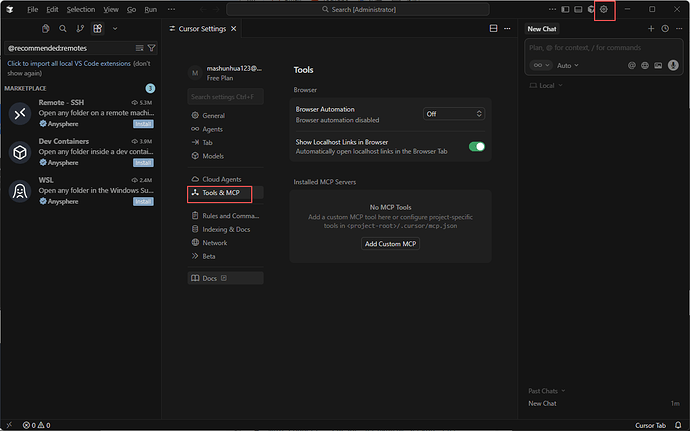Click the Add Custom MCP button
Screen dimensions: 690x431
coord(390,244)
